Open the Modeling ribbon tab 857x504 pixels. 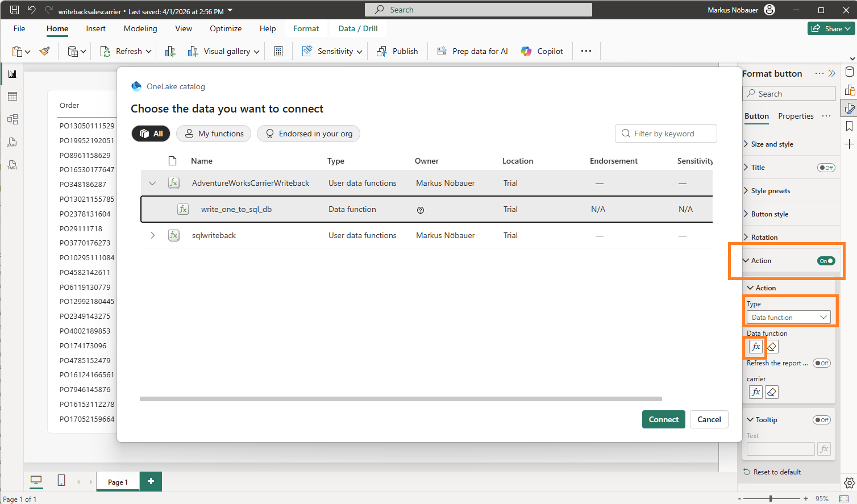click(140, 28)
